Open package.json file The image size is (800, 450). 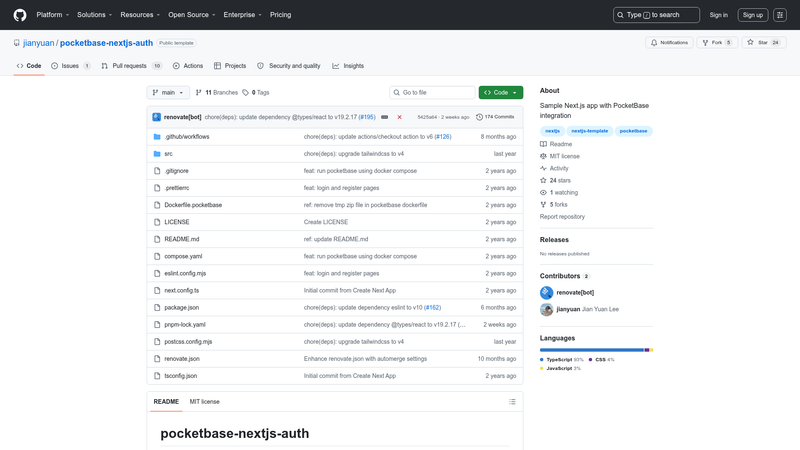pos(182,308)
